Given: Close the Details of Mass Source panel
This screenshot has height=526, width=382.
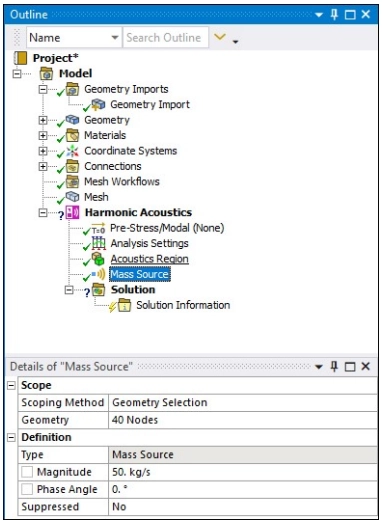Looking at the screenshot, I should [x=366, y=366].
